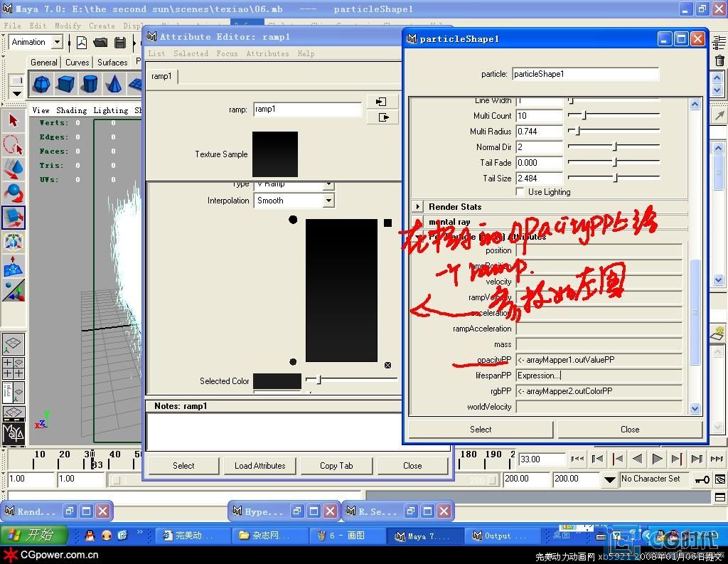Click the save scene disk icon
Viewport: 728px width, 564px height.
coord(120,43)
